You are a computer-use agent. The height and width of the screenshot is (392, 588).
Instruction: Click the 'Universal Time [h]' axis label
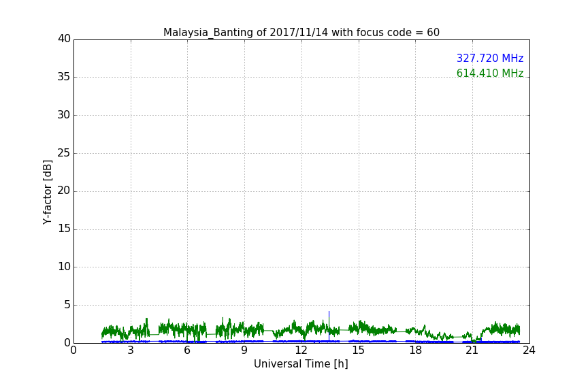point(301,364)
